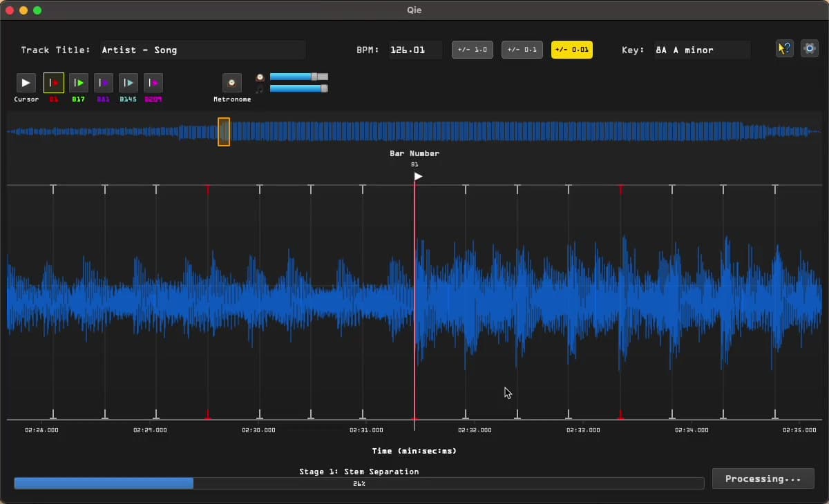
Task: Trigger the magenta B209 cue play icon
Action: 153,82
